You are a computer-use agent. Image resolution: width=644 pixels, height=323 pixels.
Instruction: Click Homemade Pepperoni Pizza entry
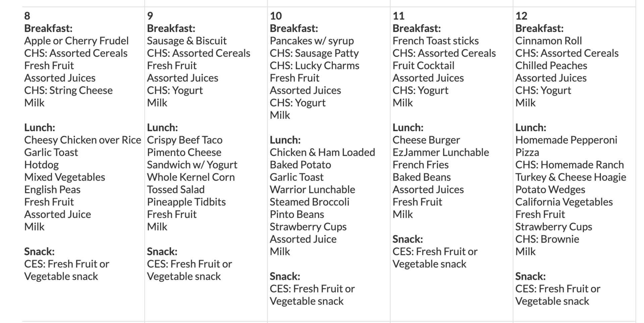[x=566, y=146]
